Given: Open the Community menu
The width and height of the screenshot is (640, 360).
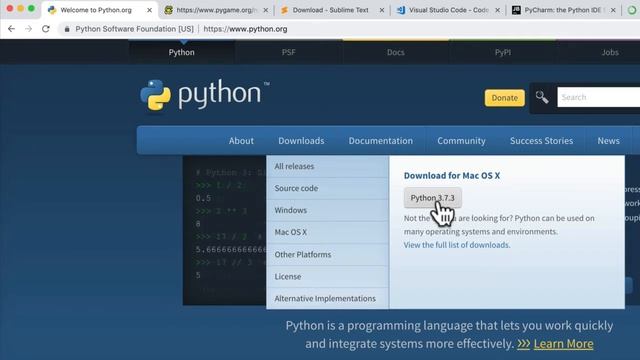Looking at the screenshot, I should [461, 140].
